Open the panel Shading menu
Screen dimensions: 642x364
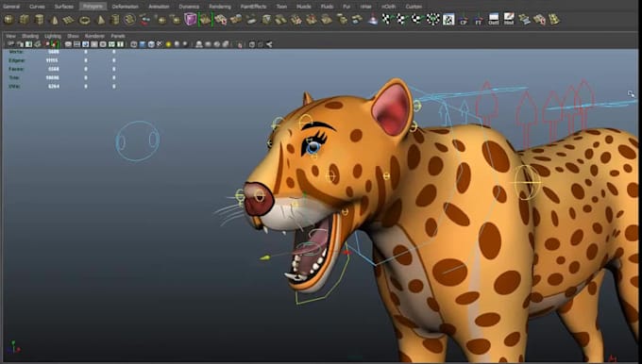pyautogui.click(x=30, y=36)
